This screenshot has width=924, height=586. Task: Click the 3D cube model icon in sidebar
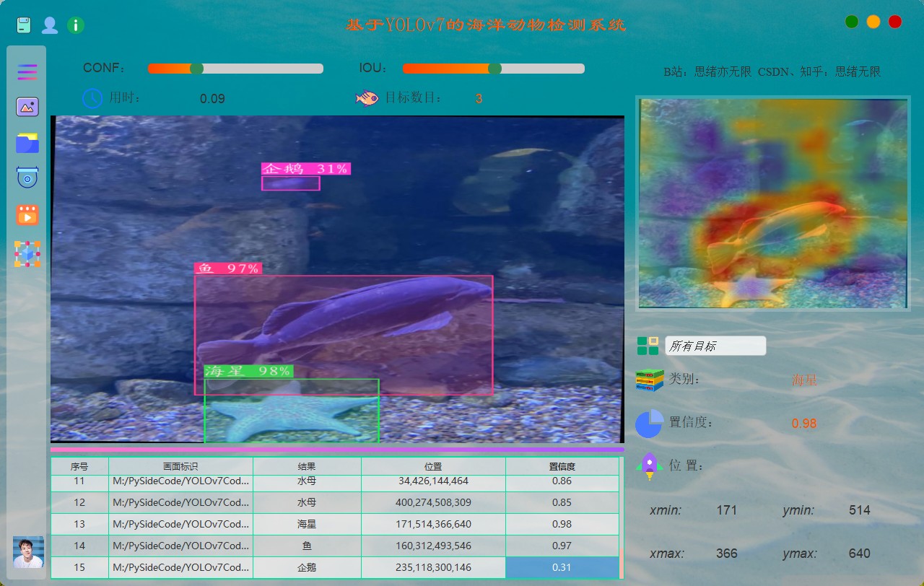(x=27, y=254)
